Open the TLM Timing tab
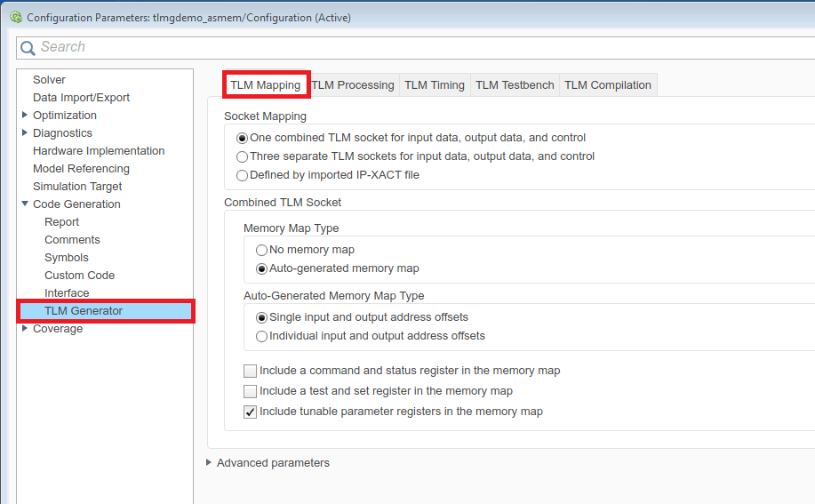Viewport: 815px width, 504px height. tap(434, 85)
